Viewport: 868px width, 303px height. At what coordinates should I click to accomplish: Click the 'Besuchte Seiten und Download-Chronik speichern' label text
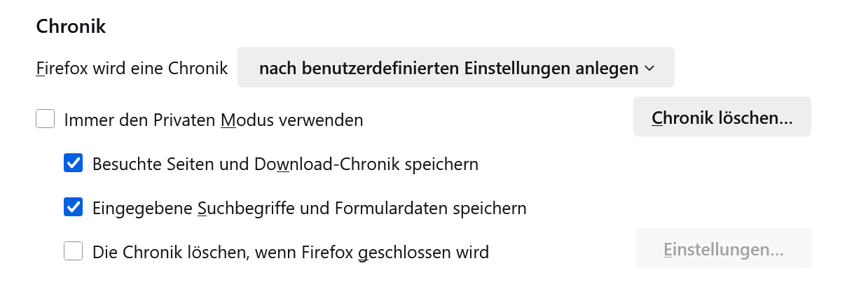click(x=285, y=164)
